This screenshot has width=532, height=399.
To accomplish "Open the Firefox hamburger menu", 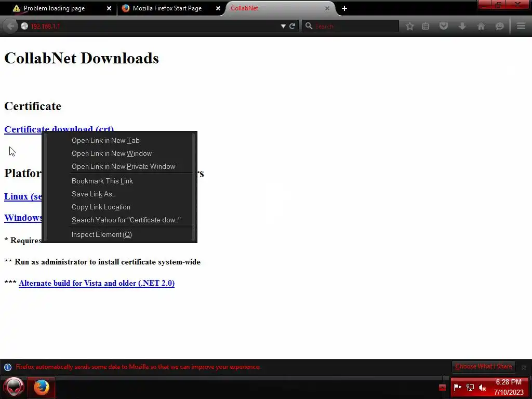I will click(x=521, y=26).
